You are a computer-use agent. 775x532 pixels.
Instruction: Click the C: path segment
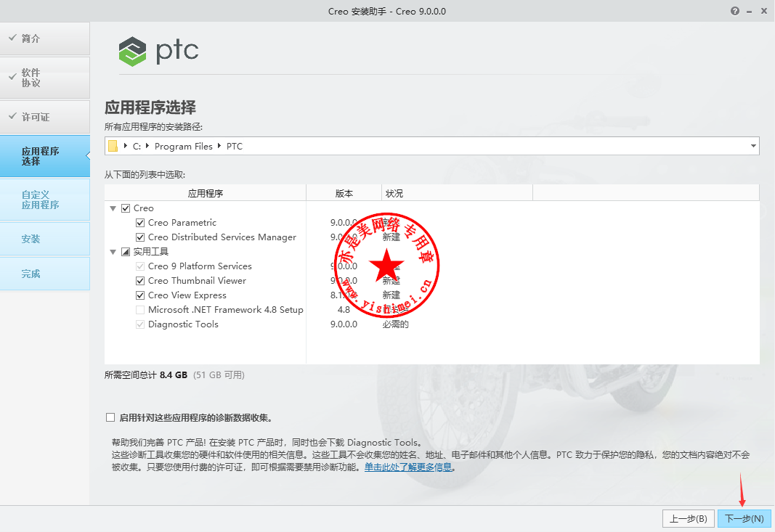(x=137, y=146)
